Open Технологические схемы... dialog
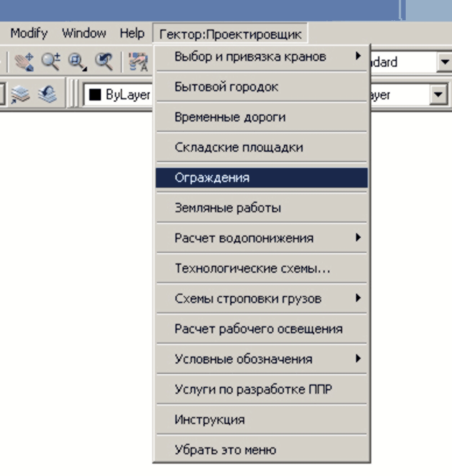The width and height of the screenshot is (452, 476). pyautogui.click(x=262, y=268)
